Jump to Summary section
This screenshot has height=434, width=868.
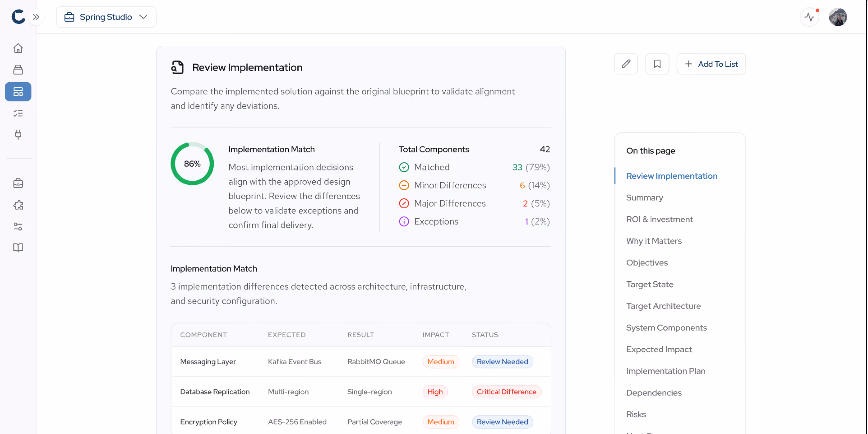tap(644, 198)
